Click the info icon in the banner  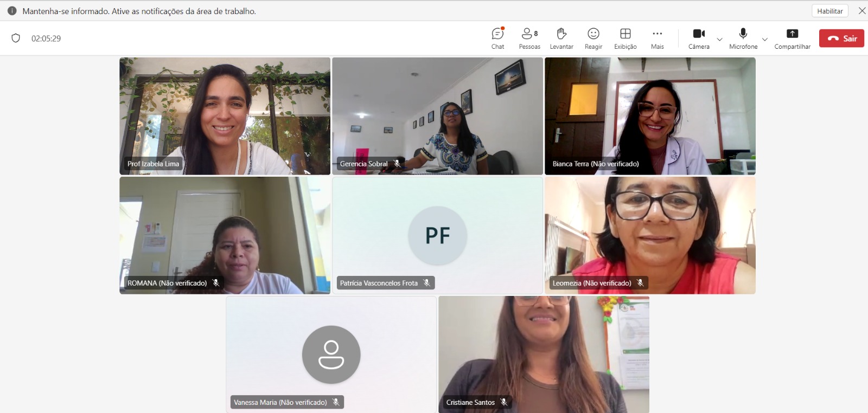coord(12,11)
